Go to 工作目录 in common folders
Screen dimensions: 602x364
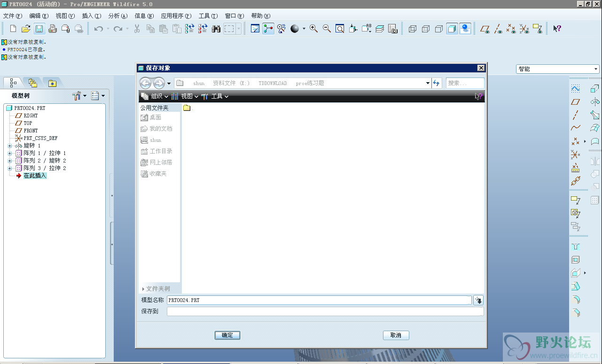tap(156, 151)
